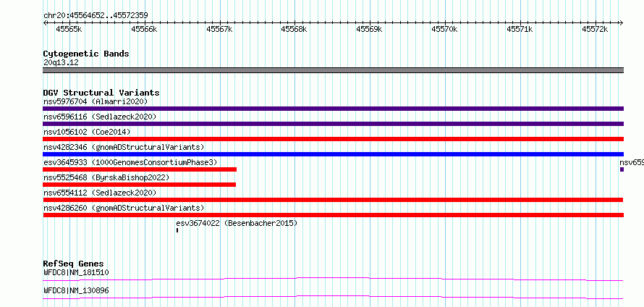Select the nsv5525468 (ByrskaBishop2022) red bar

(x=139, y=185)
